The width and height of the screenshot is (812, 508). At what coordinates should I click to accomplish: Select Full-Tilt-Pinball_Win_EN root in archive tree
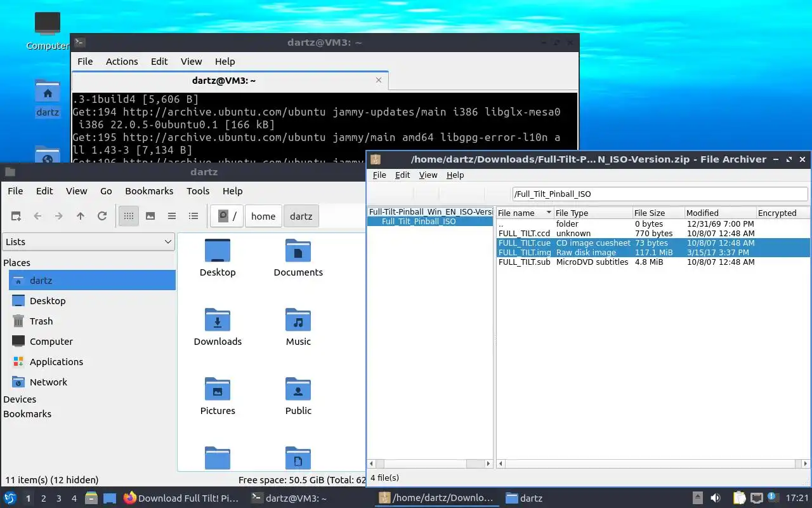(431, 212)
